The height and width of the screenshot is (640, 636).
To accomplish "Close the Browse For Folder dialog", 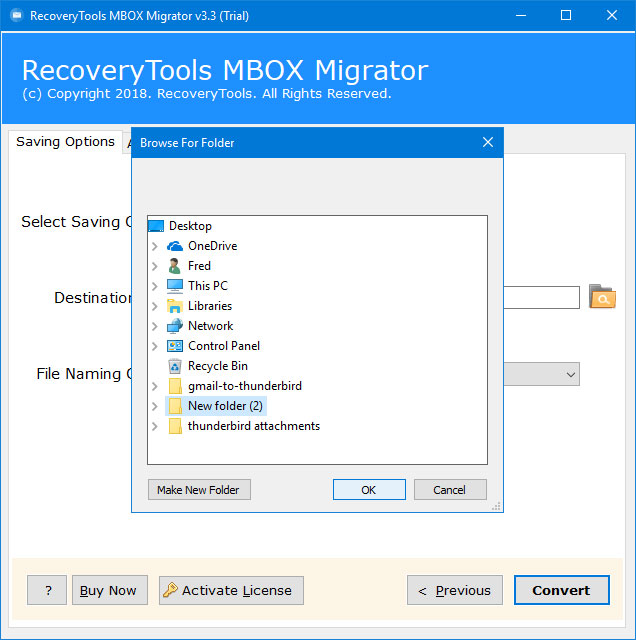I will tap(488, 142).
